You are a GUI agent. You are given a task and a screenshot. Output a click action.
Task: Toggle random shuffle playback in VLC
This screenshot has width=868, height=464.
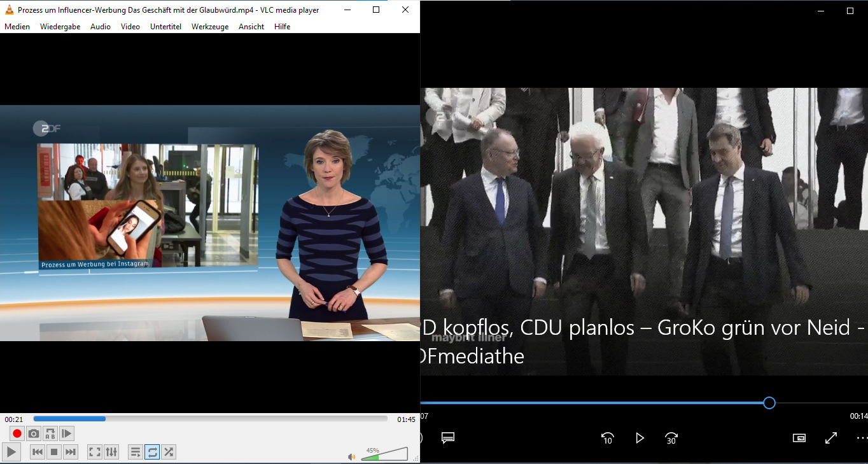coord(169,452)
